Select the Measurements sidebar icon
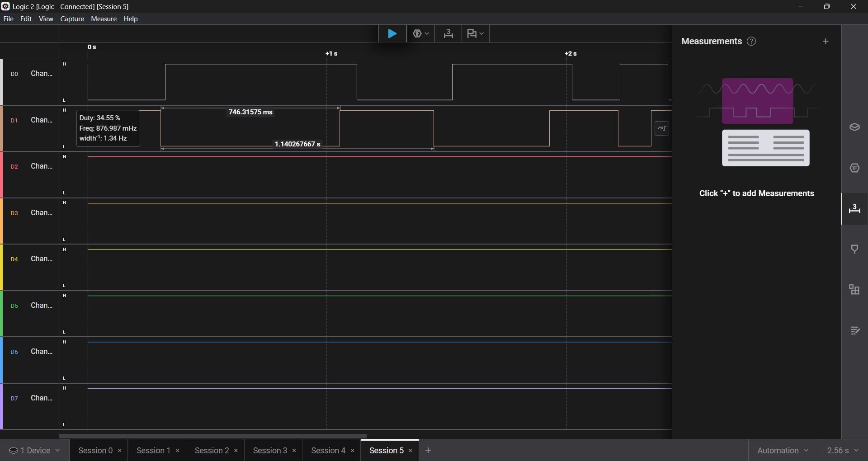The image size is (868, 461). [854, 208]
